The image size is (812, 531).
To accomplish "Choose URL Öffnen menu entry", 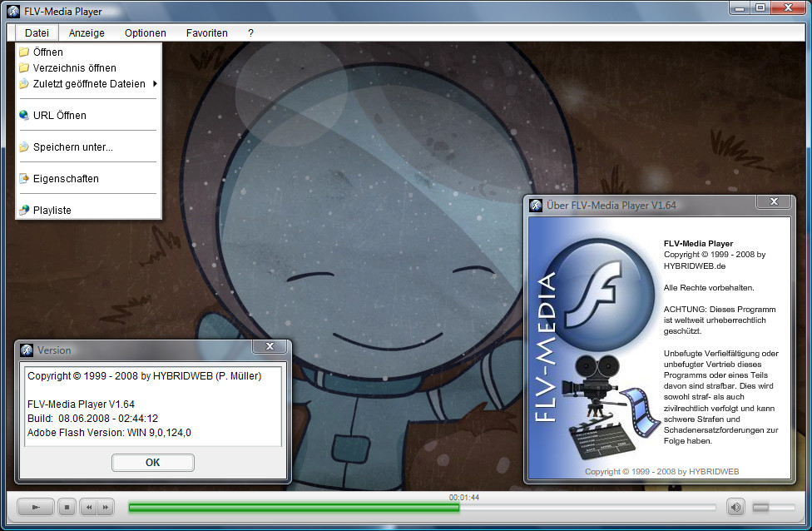I will 88,116.
